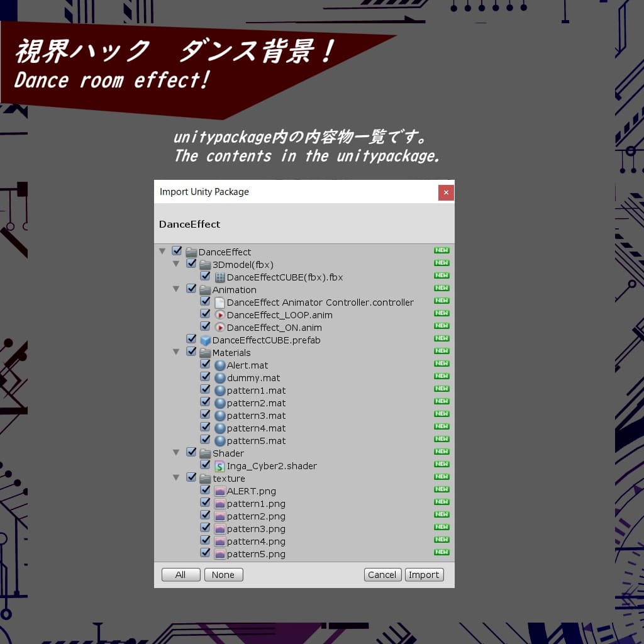Image resolution: width=644 pixels, height=644 pixels.
Task: Select the DanceEffectCUBE(fbx).fbx file name
Action: click(285, 277)
